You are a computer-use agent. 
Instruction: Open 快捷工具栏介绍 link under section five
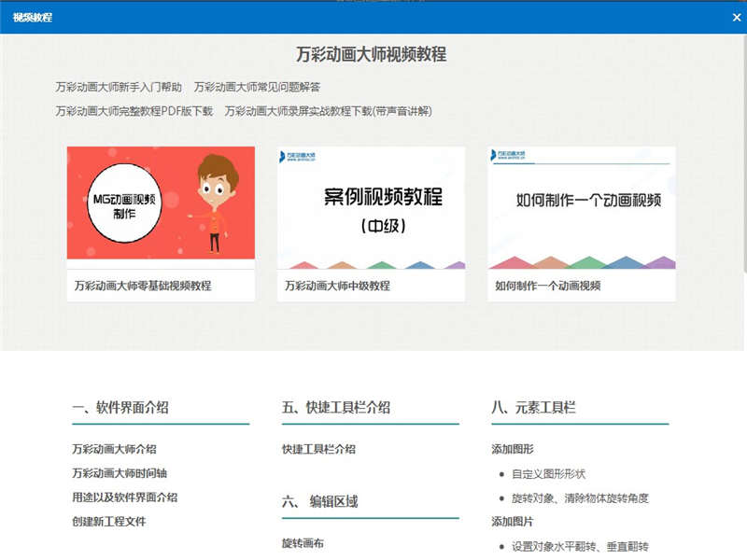click(318, 449)
